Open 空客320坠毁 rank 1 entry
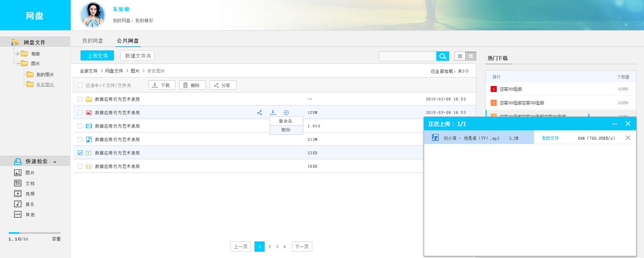This screenshot has height=258, width=644. coord(510,89)
